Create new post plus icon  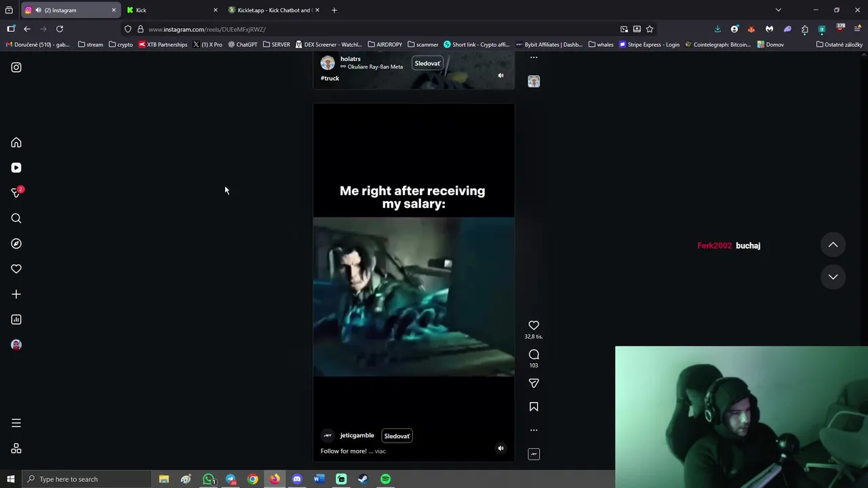point(16,294)
